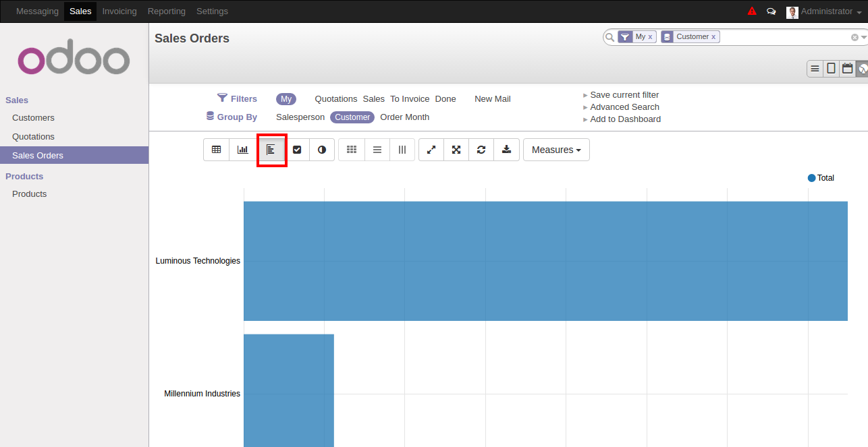
Task: Clear the search box with the round X
Action: [x=855, y=38]
